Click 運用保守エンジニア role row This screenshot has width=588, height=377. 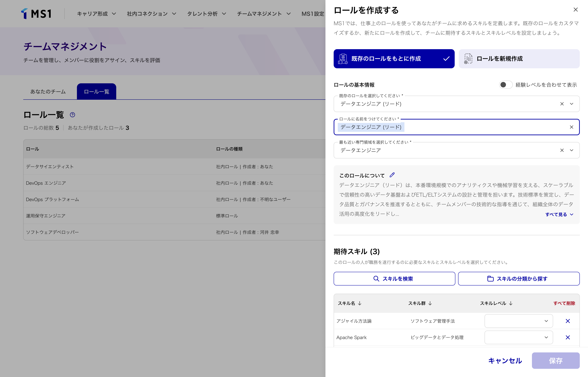tap(175, 216)
